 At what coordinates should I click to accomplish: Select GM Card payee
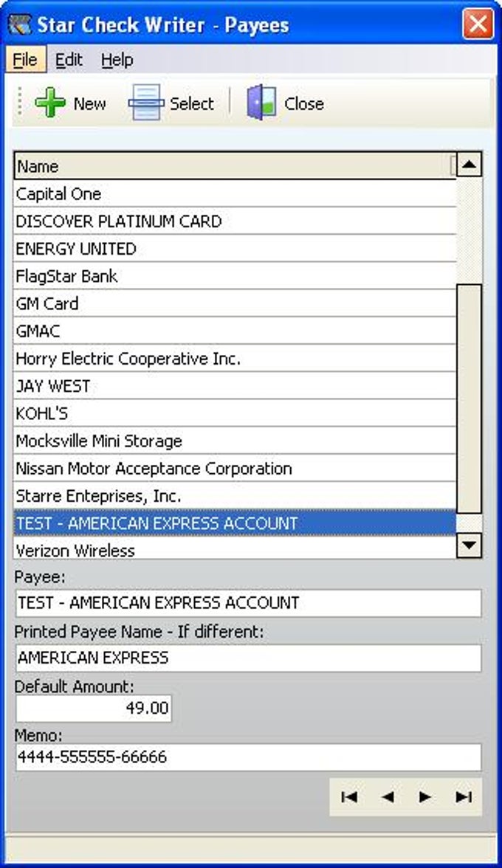(235, 303)
